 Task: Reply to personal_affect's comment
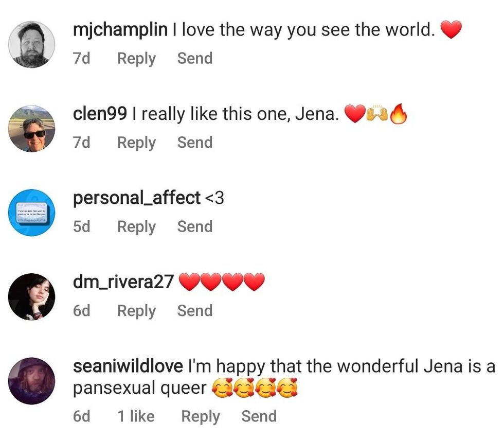pos(136,226)
